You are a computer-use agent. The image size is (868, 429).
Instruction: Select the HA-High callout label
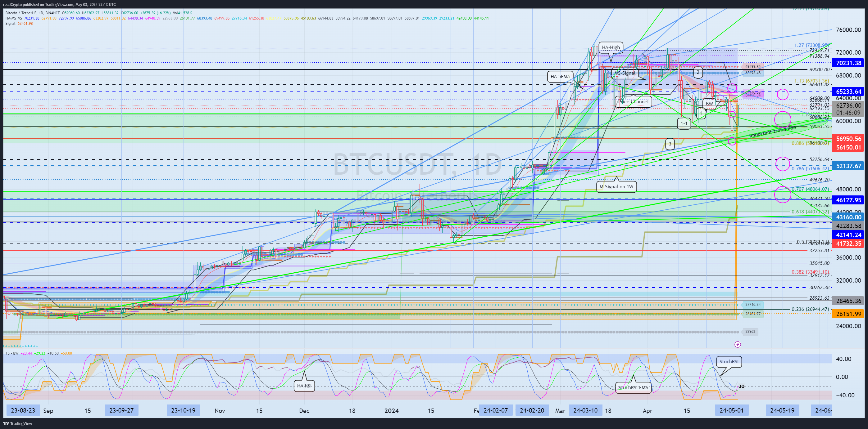click(611, 47)
